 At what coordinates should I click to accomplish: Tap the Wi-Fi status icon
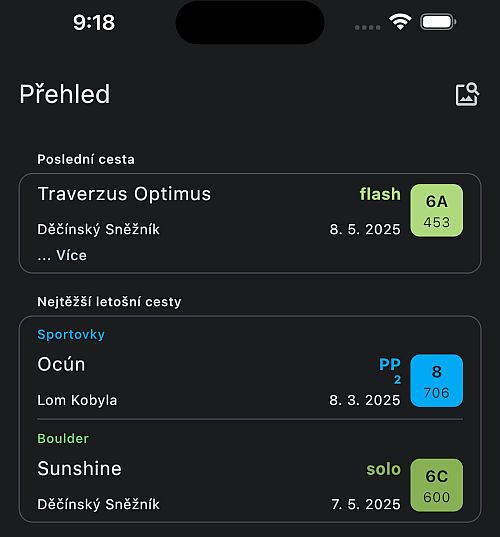[400, 22]
